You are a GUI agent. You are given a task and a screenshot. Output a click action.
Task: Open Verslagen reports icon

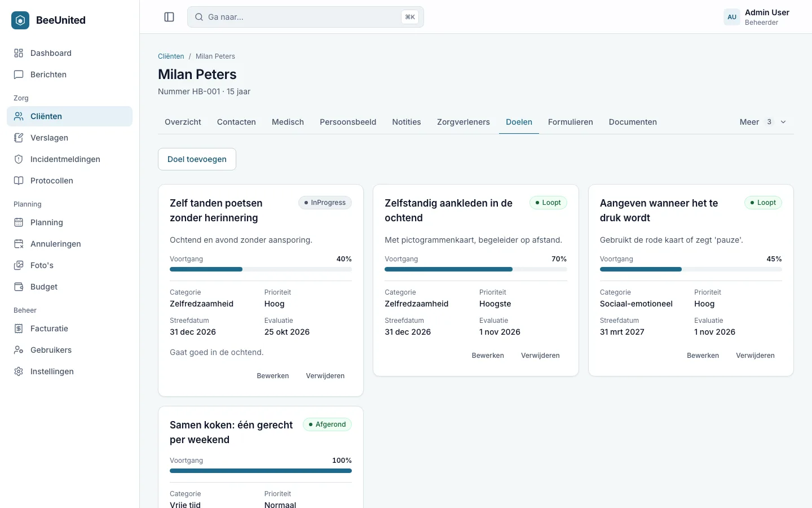[19, 138]
